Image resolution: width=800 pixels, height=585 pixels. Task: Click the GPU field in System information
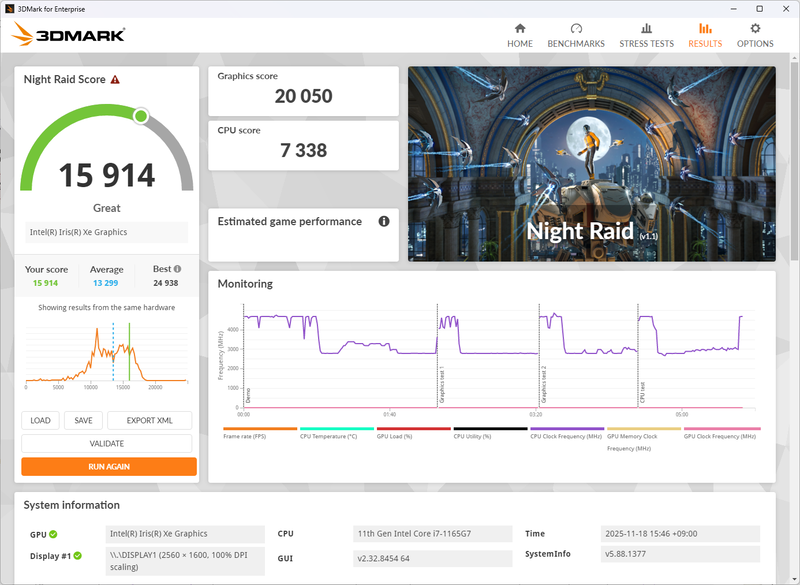pyautogui.click(x=185, y=534)
